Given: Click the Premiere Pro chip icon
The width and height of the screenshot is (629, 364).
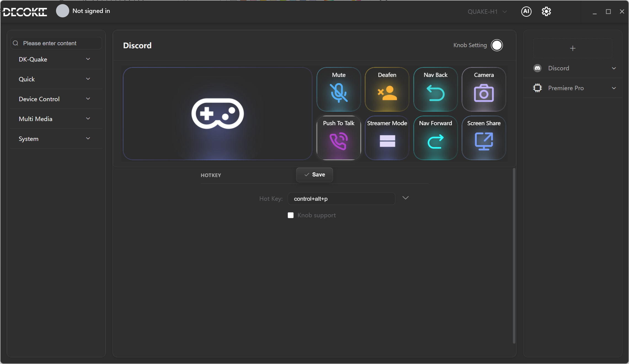Looking at the screenshot, I should tap(537, 88).
